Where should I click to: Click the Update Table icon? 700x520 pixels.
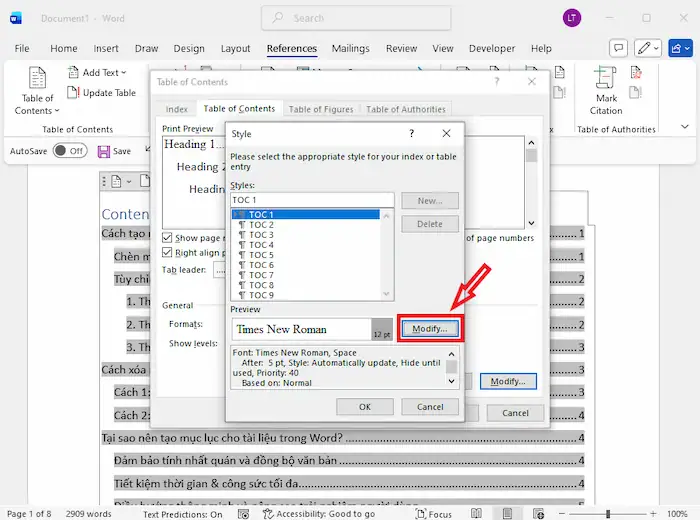coord(74,93)
